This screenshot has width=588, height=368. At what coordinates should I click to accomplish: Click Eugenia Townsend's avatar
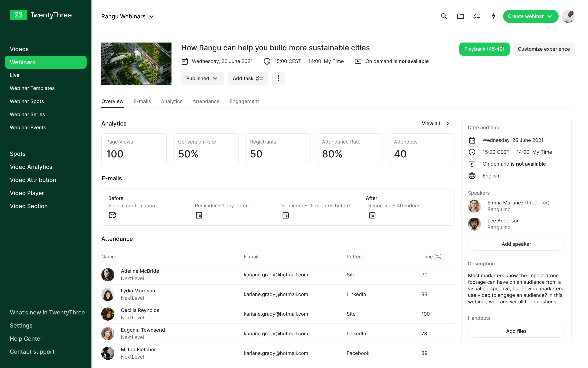108,334
